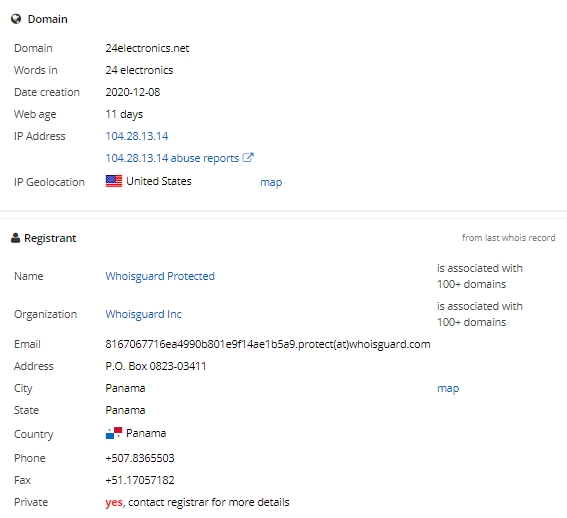The height and width of the screenshot is (518, 567).
Task: Click the person icon beside Registrant heading
Action: click(x=15, y=238)
